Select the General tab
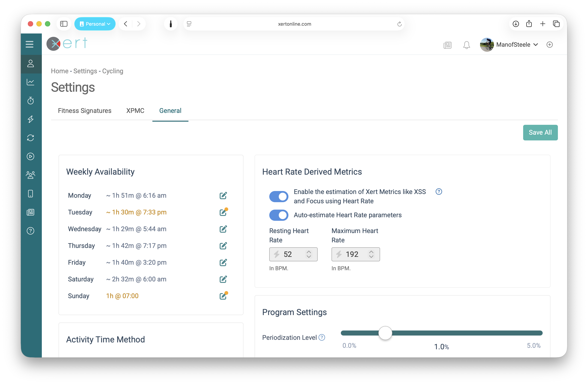588x385 pixels. point(170,110)
